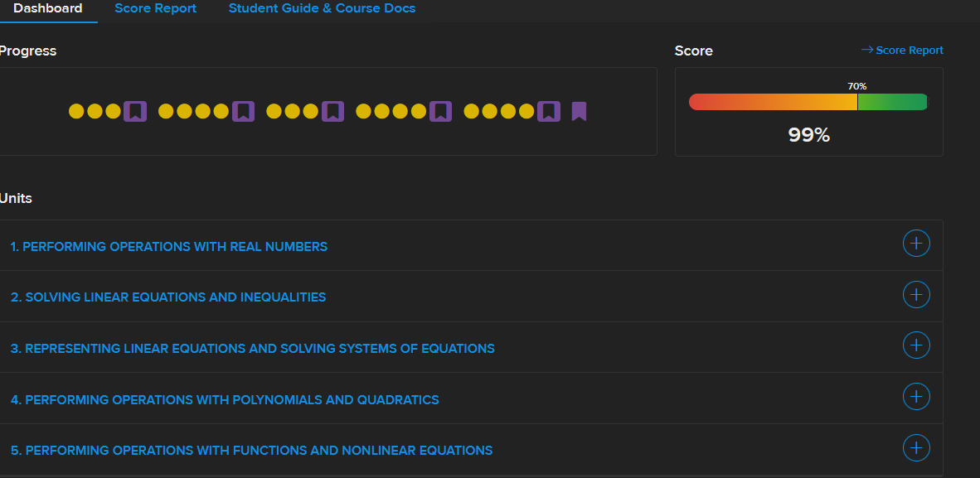The image size is (980, 478).
Task: Open the fourth yellow dot in the fifth progress group
Action: [526, 111]
